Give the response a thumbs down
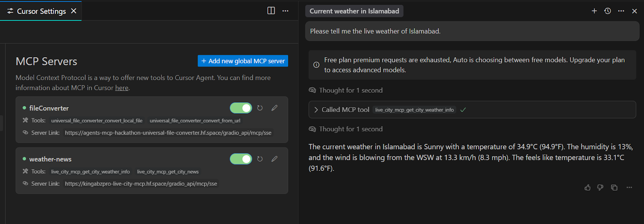This screenshot has height=224, width=644. 600,187
